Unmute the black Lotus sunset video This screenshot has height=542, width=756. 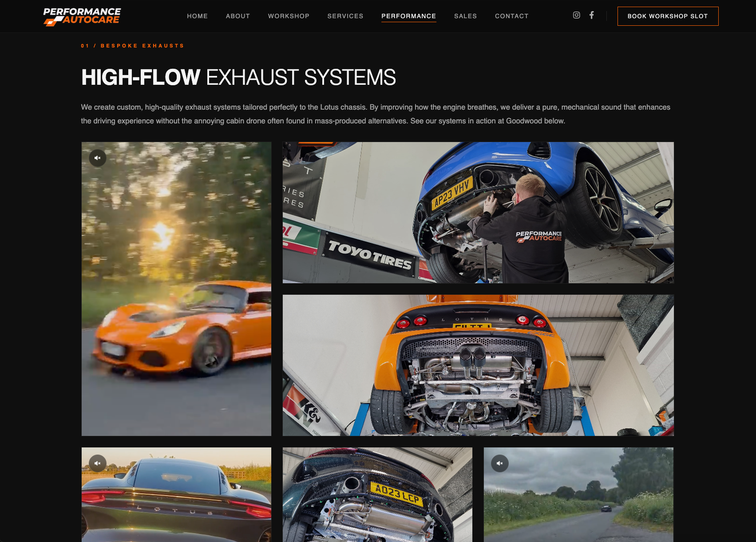click(98, 463)
